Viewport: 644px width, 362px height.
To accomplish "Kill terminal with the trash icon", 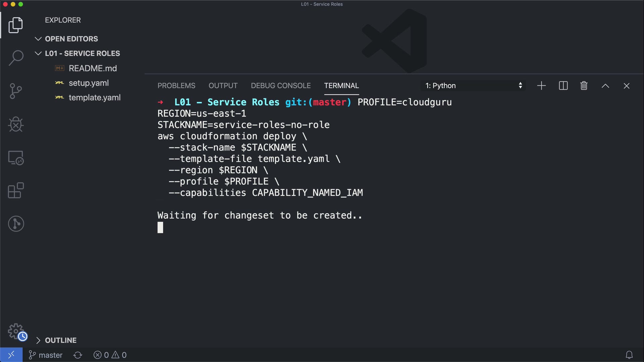I will point(584,86).
